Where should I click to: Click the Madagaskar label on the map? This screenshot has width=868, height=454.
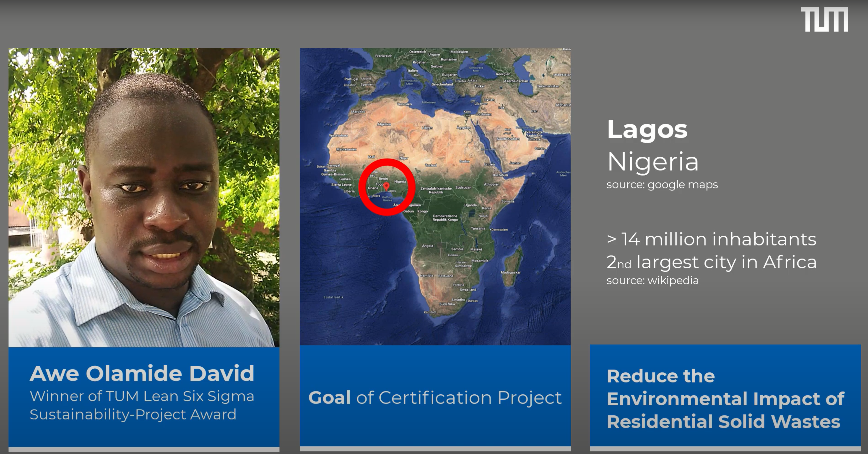(x=510, y=272)
